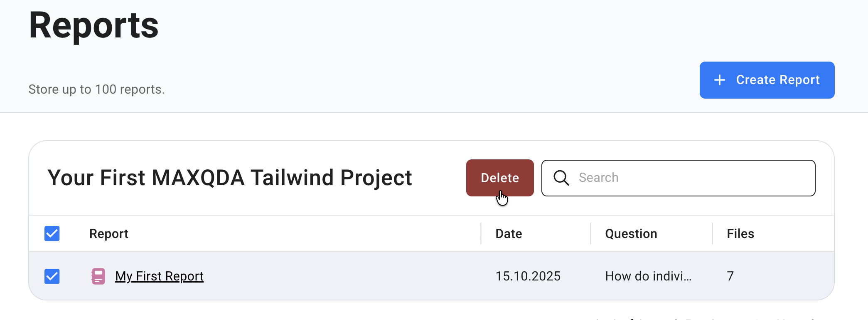
Task: Sort reports by the Report column header
Action: click(108, 233)
